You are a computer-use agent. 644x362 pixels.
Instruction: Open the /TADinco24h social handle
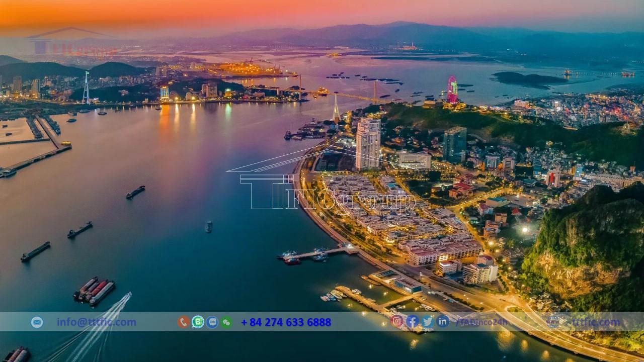coord(482,322)
